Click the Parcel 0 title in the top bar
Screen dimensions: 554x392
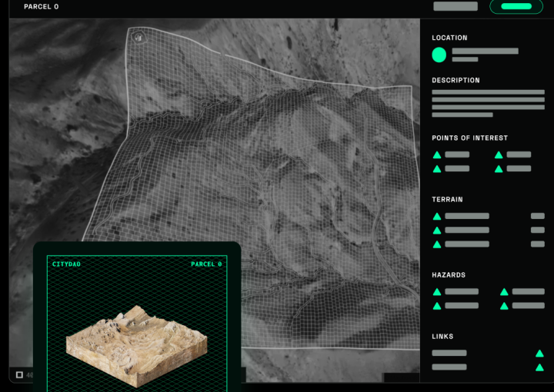[x=41, y=7]
